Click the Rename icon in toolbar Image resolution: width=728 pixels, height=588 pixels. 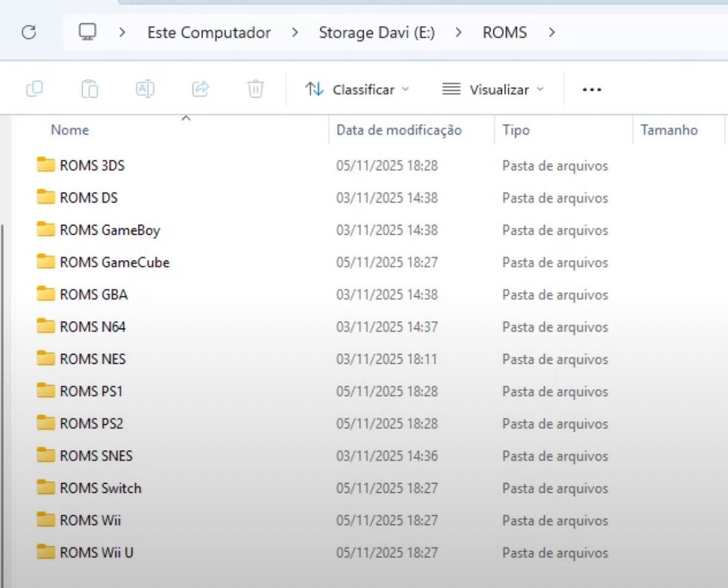145,89
